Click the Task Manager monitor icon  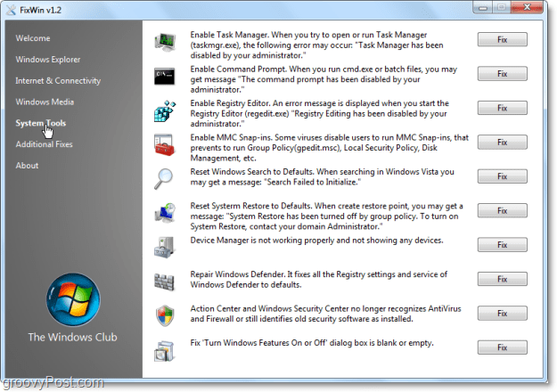(x=165, y=42)
